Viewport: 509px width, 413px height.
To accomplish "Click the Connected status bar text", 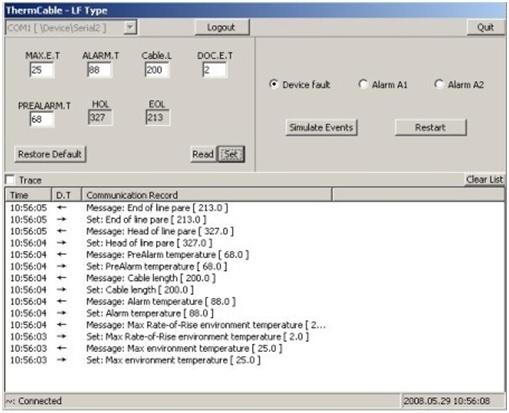I will [x=34, y=401].
